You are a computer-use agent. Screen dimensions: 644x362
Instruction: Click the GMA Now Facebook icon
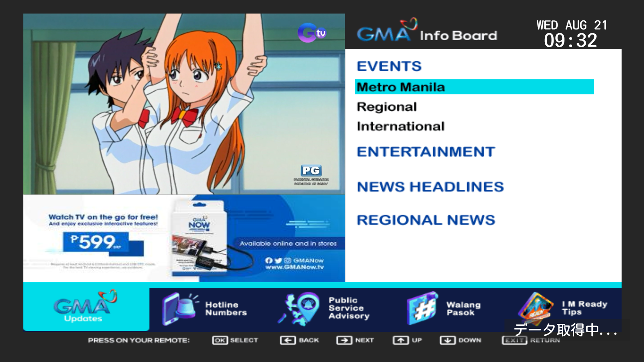point(269,260)
